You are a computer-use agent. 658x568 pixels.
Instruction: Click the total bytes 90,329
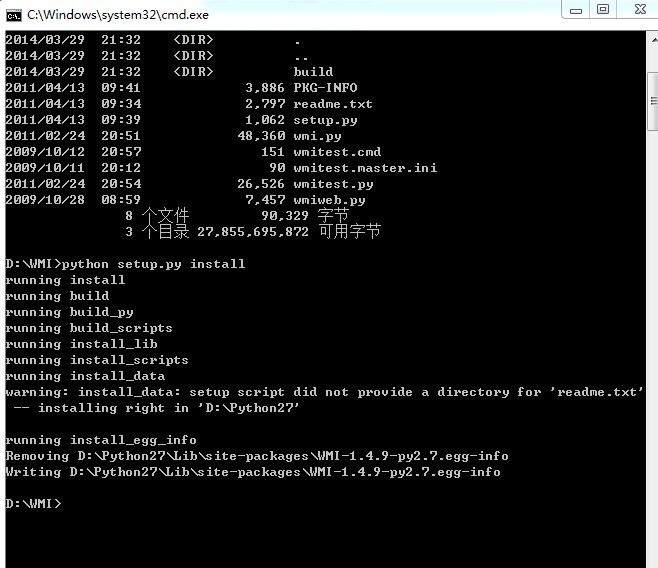click(285, 216)
